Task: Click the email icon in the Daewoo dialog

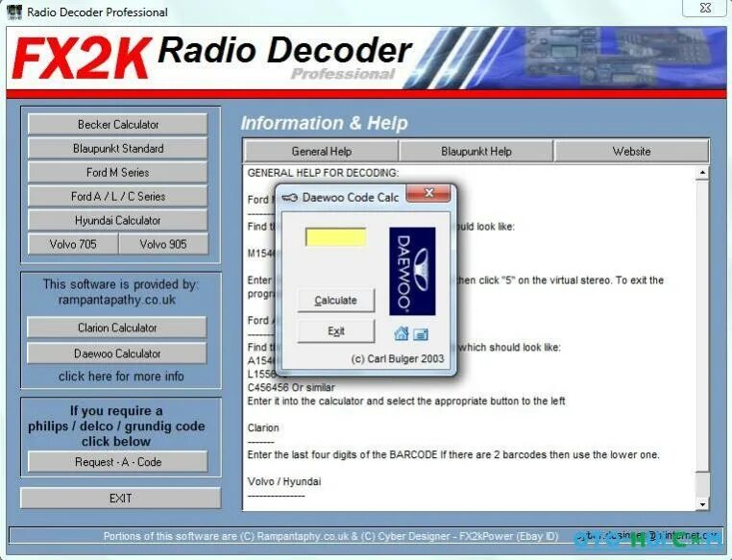Action: pyautogui.click(x=421, y=334)
